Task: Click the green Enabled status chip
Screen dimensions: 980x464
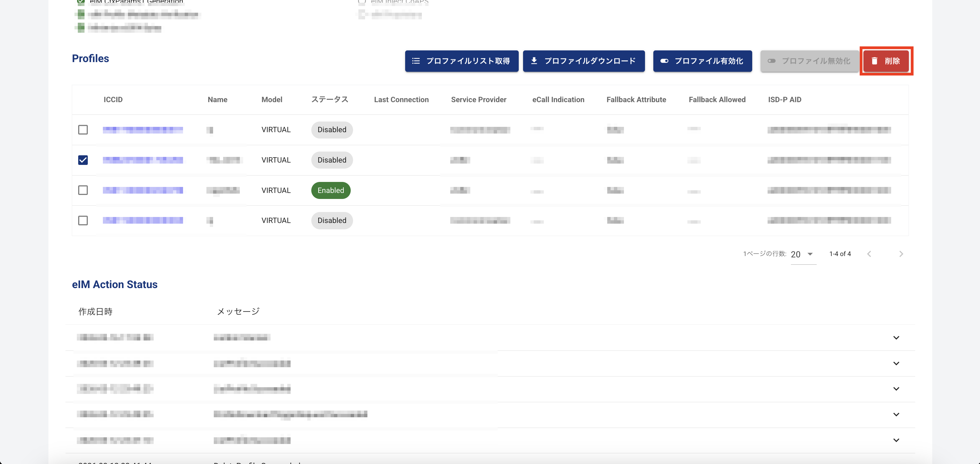Action: 331,190
